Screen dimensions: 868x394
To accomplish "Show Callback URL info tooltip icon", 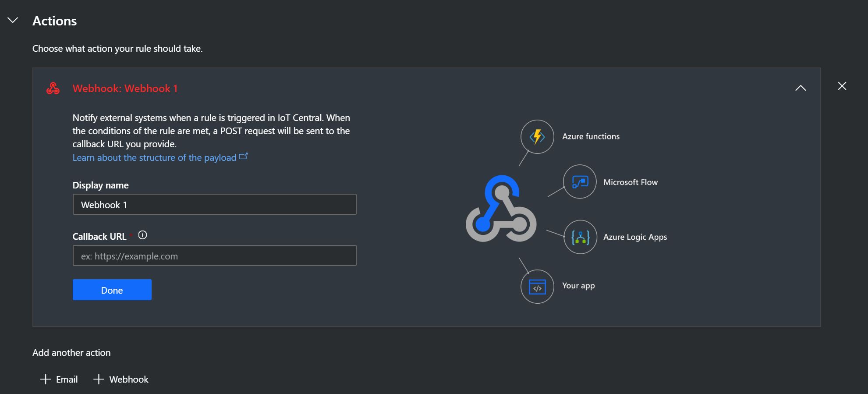I will [142, 235].
